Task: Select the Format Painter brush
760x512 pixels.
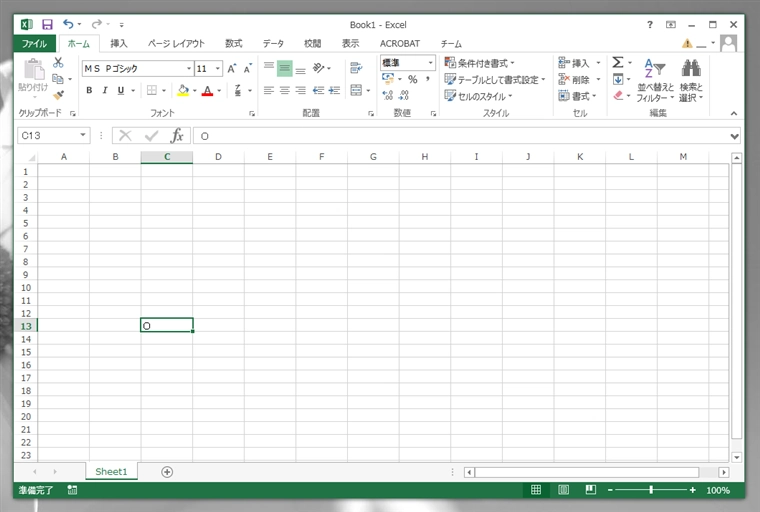Action: pyautogui.click(x=59, y=95)
